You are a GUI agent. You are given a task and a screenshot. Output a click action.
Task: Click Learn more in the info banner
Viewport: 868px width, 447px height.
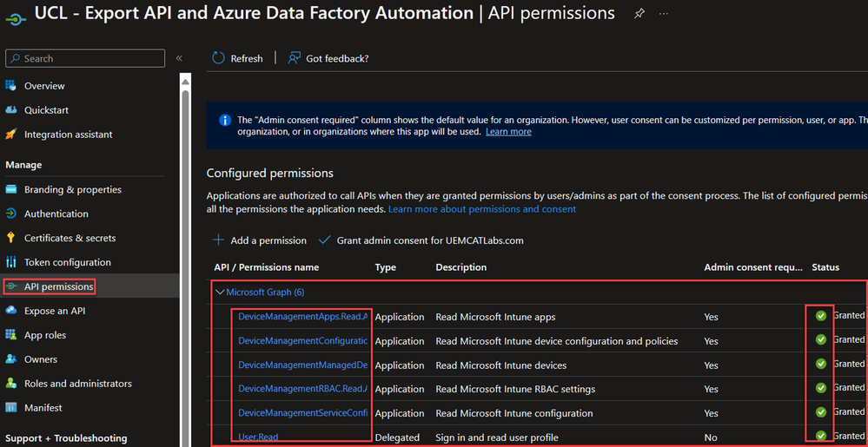point(508,132)
